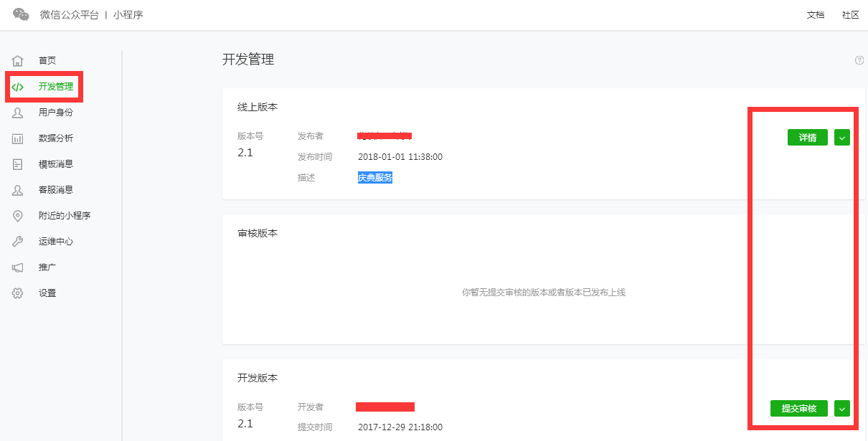Click the code icon beside 开发管理

[x=18, y=87]
